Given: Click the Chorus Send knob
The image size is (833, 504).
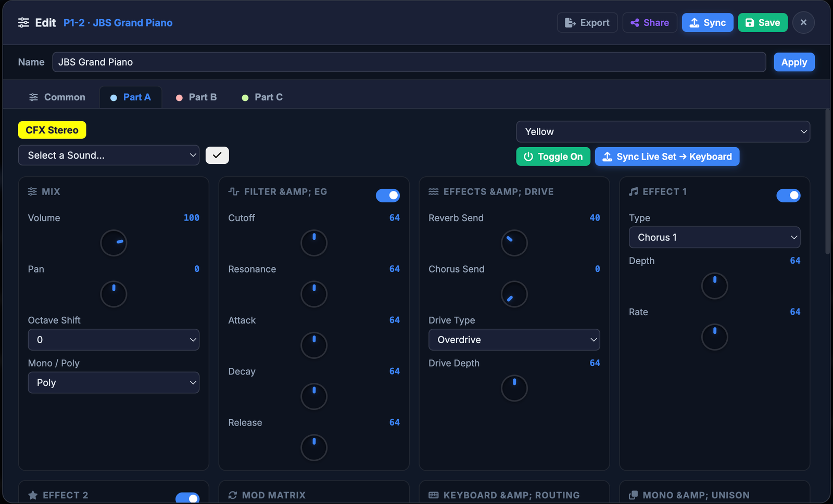Looking at the screenshot, I should pos(514,294).
